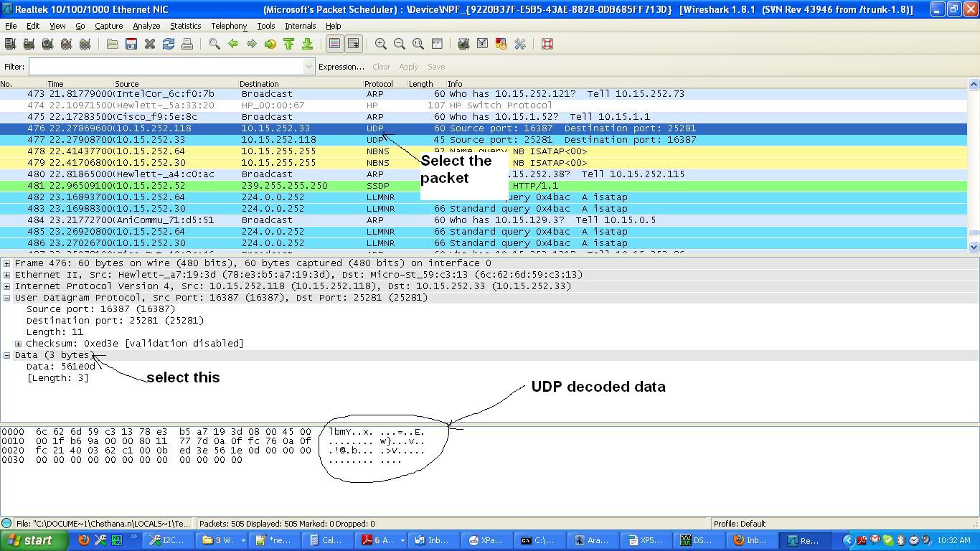Zoom in the packet text
The image size is (980, 551).
tap(381, 44)
